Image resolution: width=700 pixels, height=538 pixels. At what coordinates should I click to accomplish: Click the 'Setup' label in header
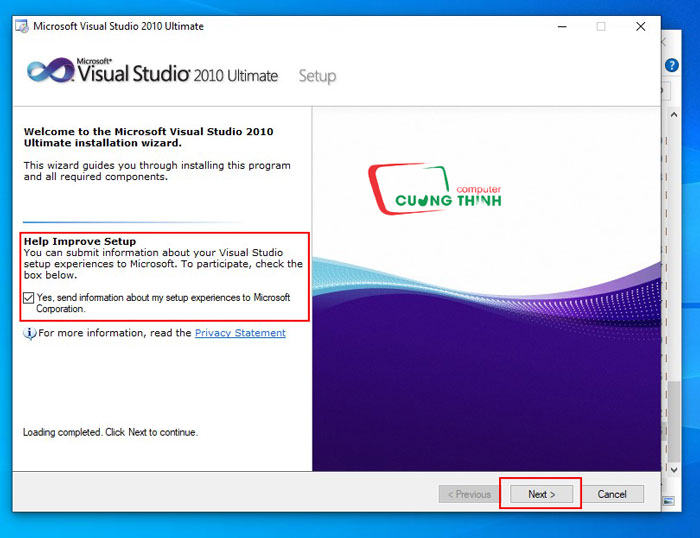317,76
